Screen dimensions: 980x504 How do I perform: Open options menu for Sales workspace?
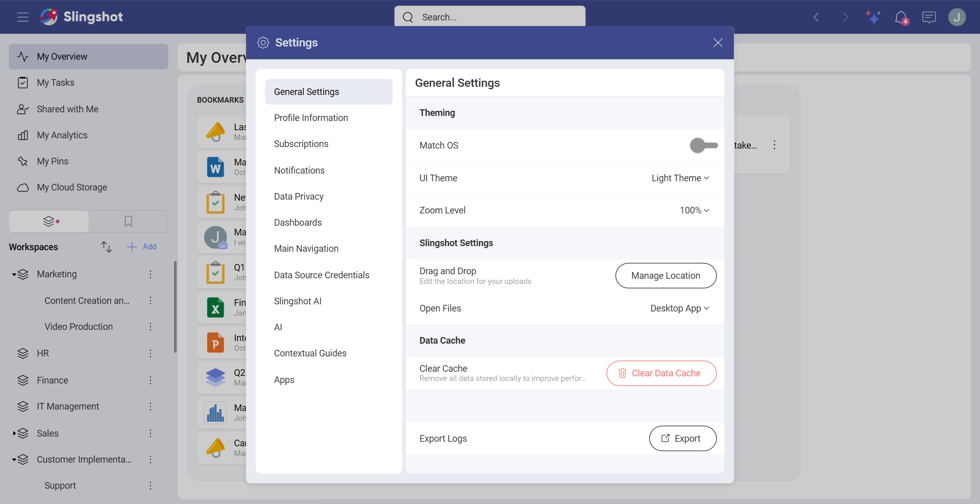(151, 434)
